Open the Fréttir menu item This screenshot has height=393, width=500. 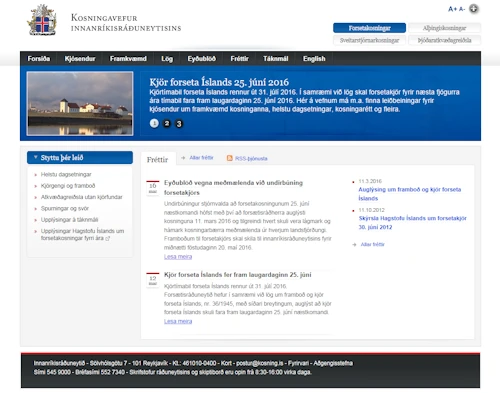pos(239,59)
